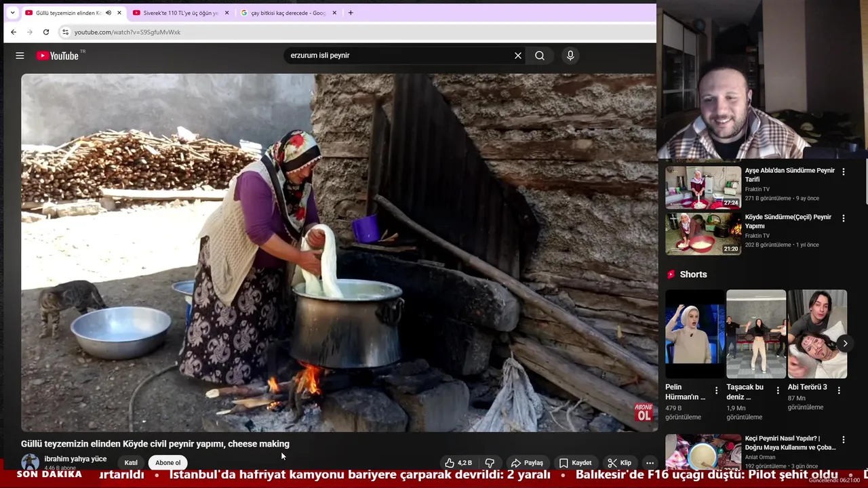This screenshot has height=488, width=868.
Task: Click the sidebar scrollbar thumb
Action: pos(866,183)
